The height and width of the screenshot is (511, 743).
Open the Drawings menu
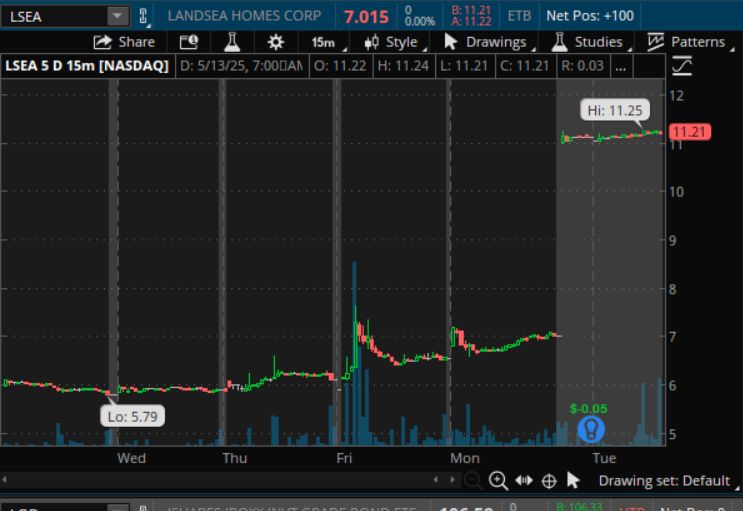click(488, 42)
